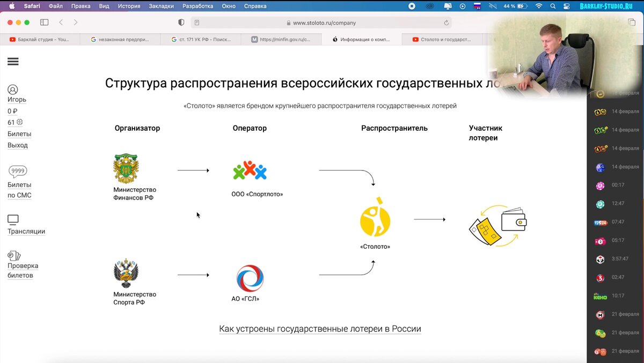Switch to незаконная предпри... Google tab
Image resolution: width=644 pixels, height=363 pixels.
click(x=120, y=39)
